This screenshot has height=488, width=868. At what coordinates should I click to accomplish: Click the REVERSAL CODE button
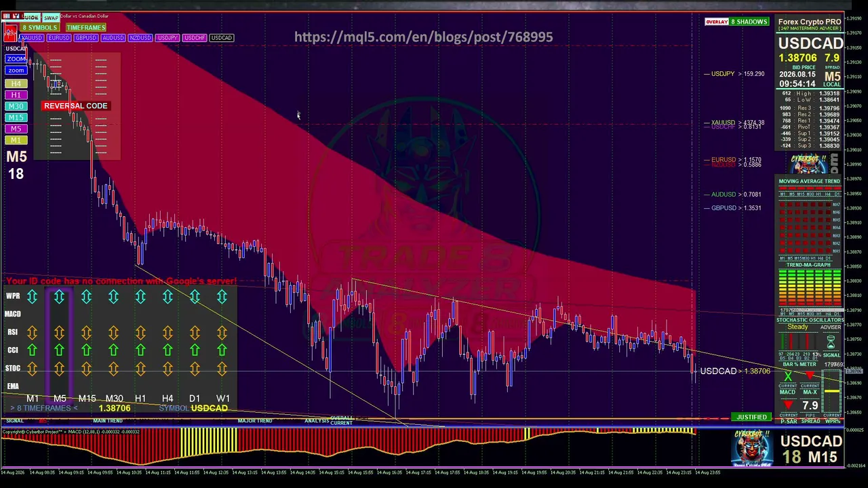75,106
